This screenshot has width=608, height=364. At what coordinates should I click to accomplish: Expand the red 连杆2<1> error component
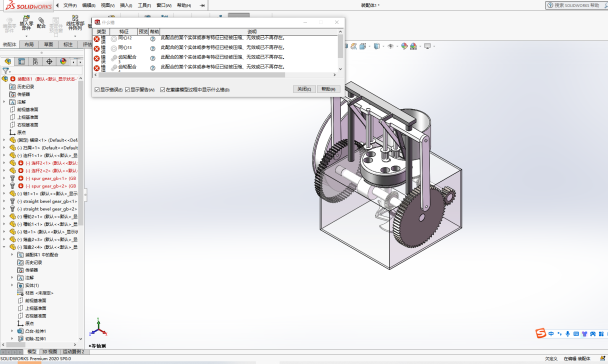[4, 163]
